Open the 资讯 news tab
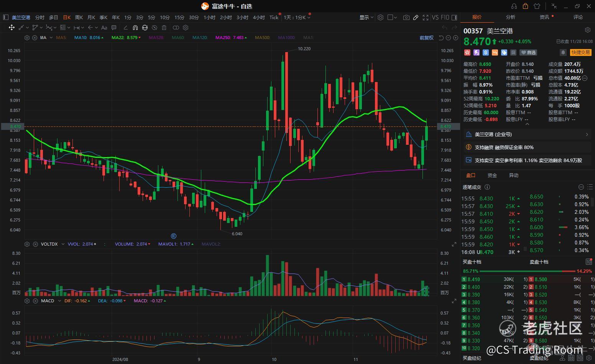Image resolution: width=595 pixels, height=364 pixels. click(544, 17)
